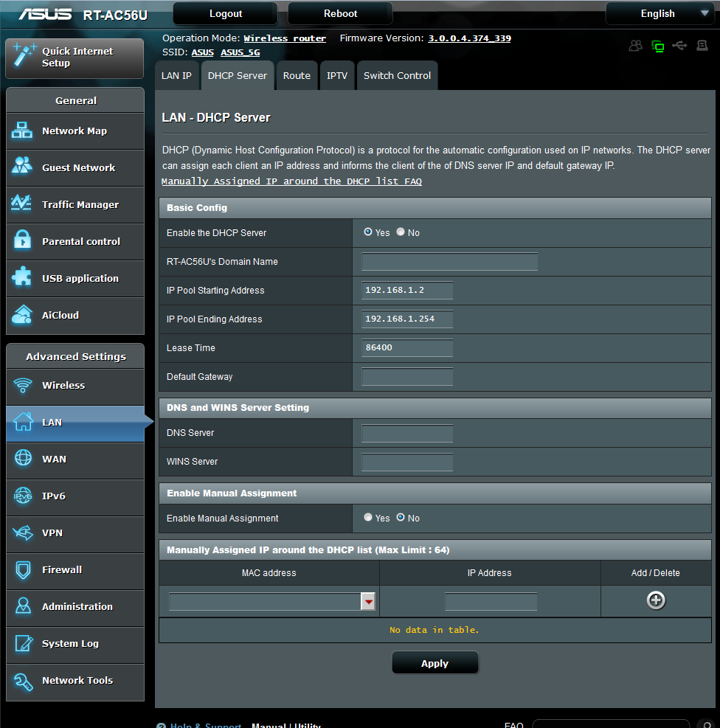Select the DHCP Server tab
Screen dimensions: 720x728
coord(238,76)
